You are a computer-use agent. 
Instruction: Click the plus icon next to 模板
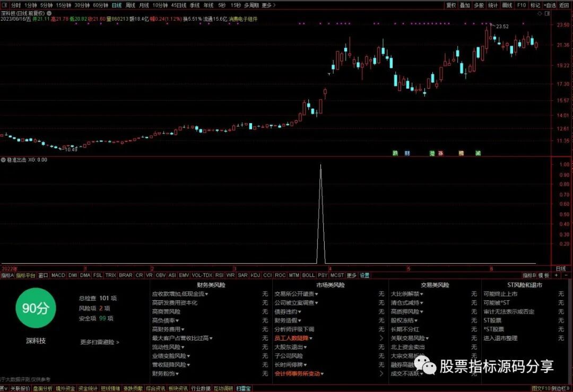tap(556, 275)
